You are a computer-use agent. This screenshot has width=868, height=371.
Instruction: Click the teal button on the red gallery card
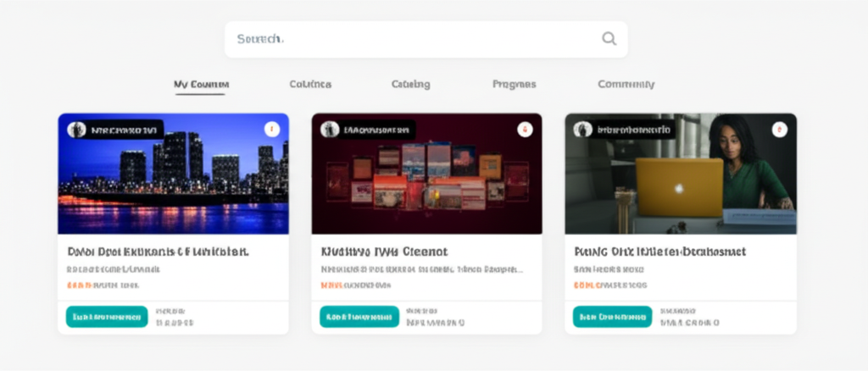[x=359, y=317]
